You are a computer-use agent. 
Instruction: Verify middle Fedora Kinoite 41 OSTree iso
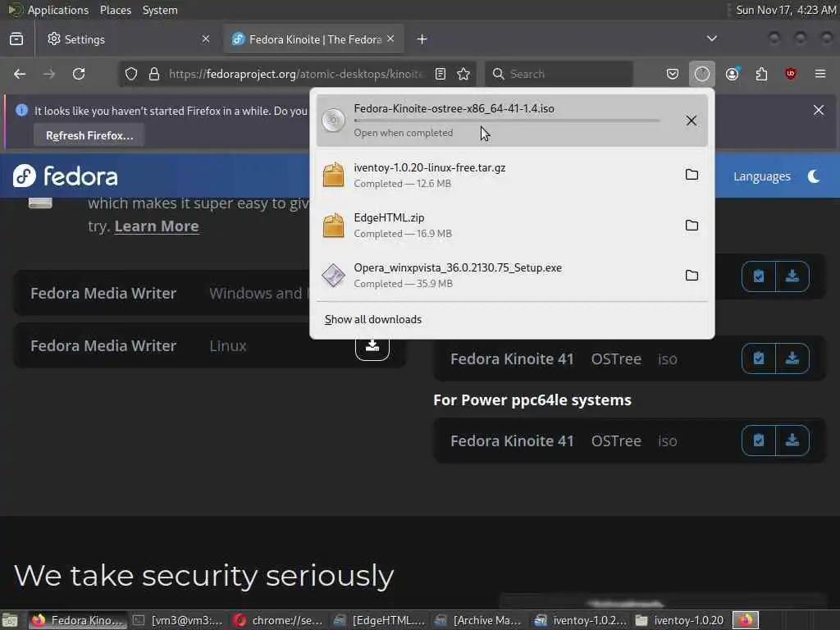[759, 358]
